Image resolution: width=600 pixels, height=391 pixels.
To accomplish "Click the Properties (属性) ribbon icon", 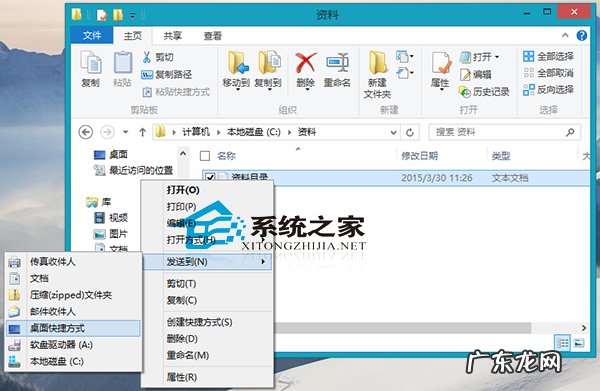I will point(441,63).
